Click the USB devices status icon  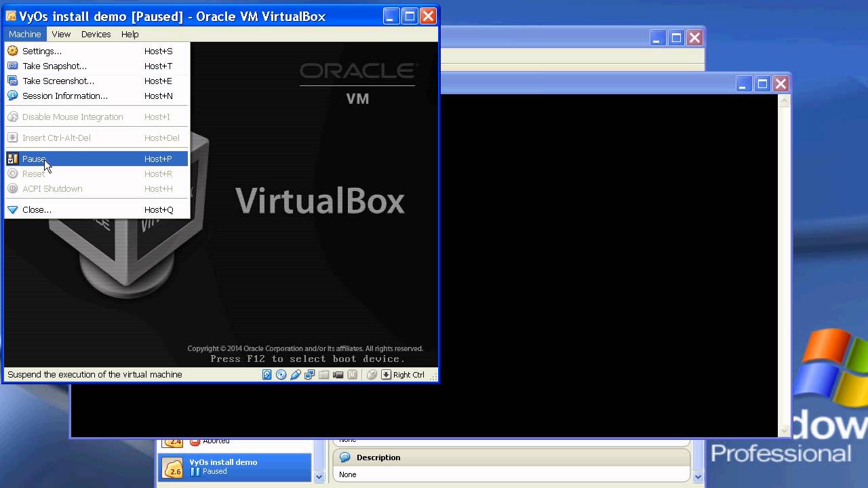pyautogui.click(x=296, y=375)
